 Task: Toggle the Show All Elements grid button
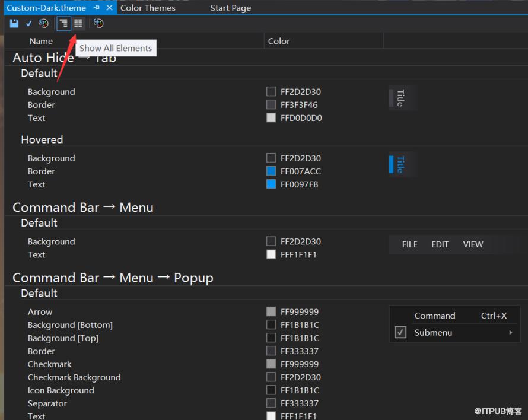78,23
